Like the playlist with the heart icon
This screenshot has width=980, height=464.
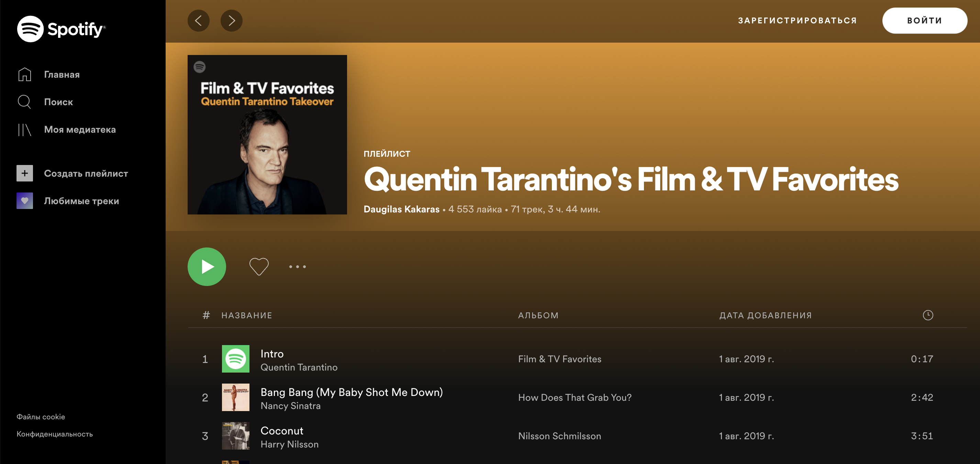click(259, 266)
